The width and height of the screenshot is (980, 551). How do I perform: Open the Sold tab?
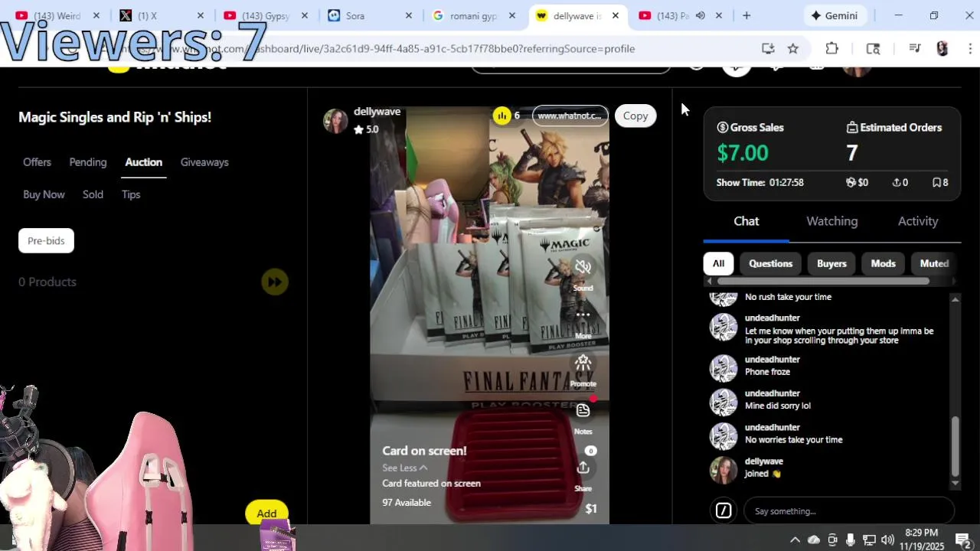pos(93,194)
